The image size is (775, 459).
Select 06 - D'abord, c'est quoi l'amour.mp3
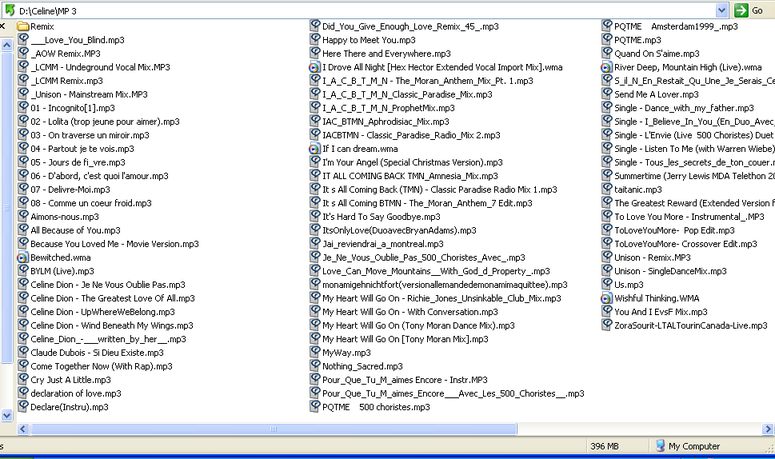pyautogui.click(x=99, y=176)
